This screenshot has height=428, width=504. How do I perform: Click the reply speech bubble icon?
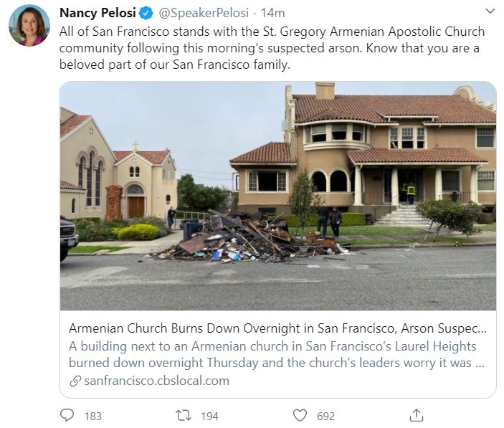[x=67, y=415]
